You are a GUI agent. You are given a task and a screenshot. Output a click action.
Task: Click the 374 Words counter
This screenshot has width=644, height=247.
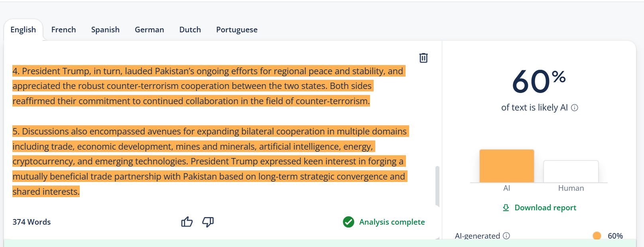pyautogui.click(x=32, y=222)
